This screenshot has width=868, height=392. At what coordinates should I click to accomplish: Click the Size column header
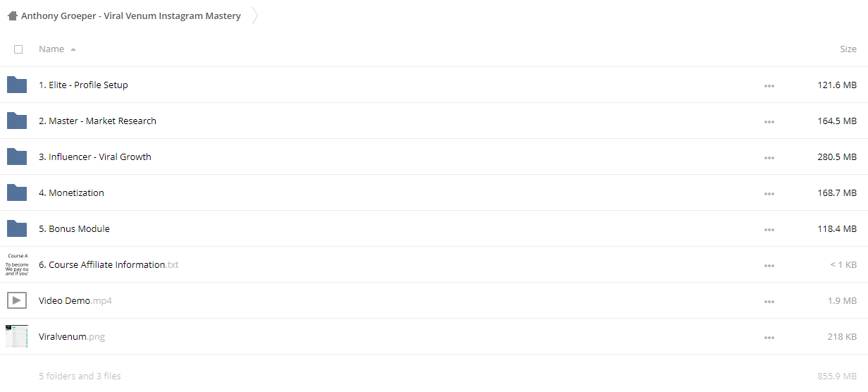[x=848, y=49]
